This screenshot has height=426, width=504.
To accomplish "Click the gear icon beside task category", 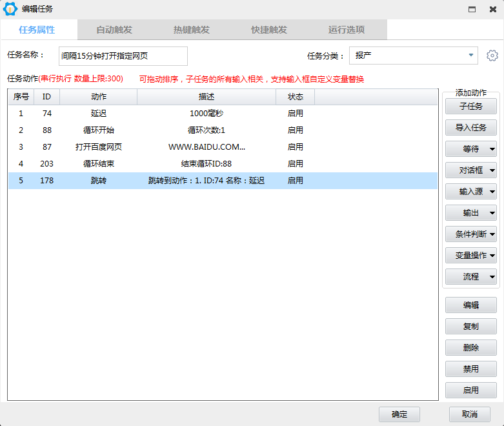I will (x=492, y=56).
